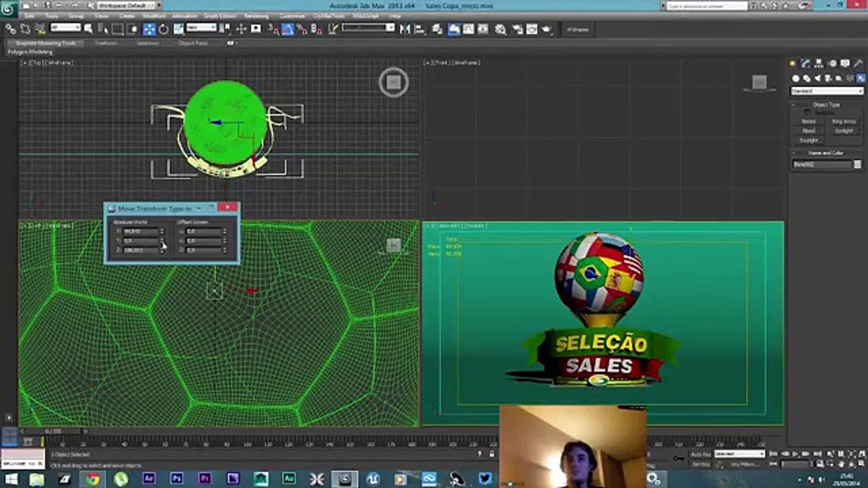This screenshot has width=868, height=488.
Task: Click the Sunlight button
Action: pyautogui.click(x=844, y=131)
